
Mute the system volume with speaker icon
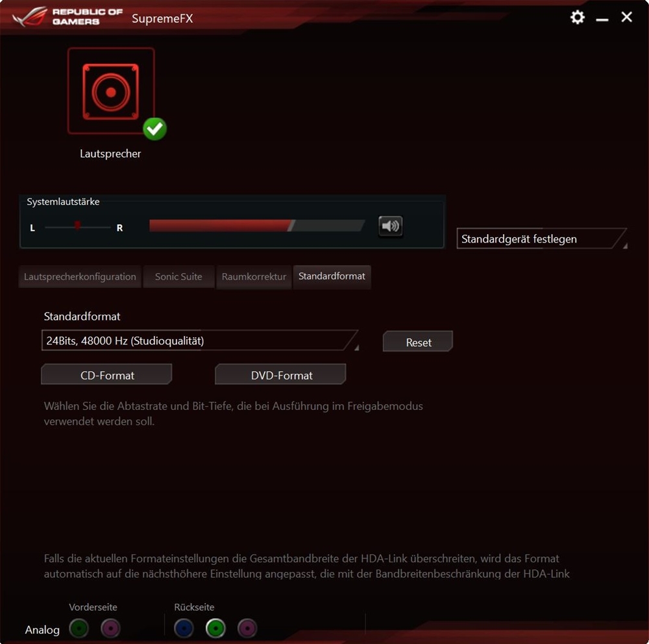pos(390,226)
